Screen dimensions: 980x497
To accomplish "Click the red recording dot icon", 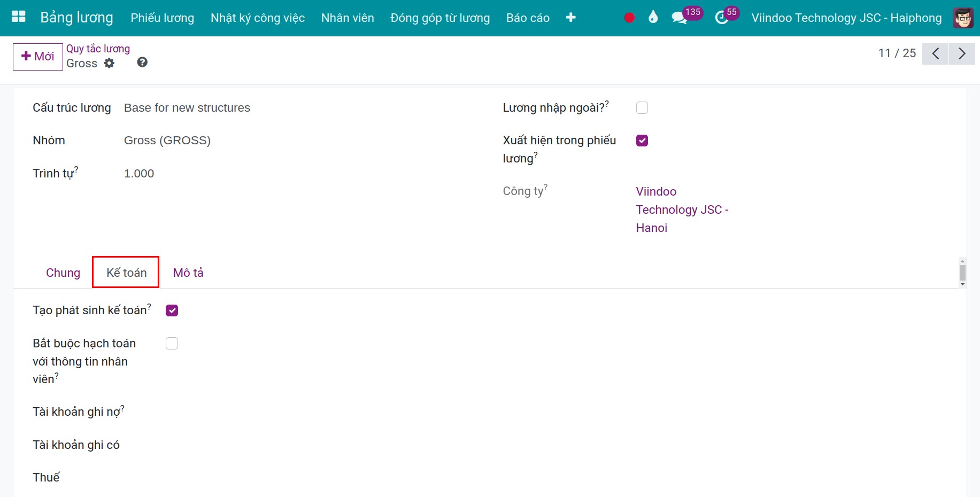I will [629, 18].
